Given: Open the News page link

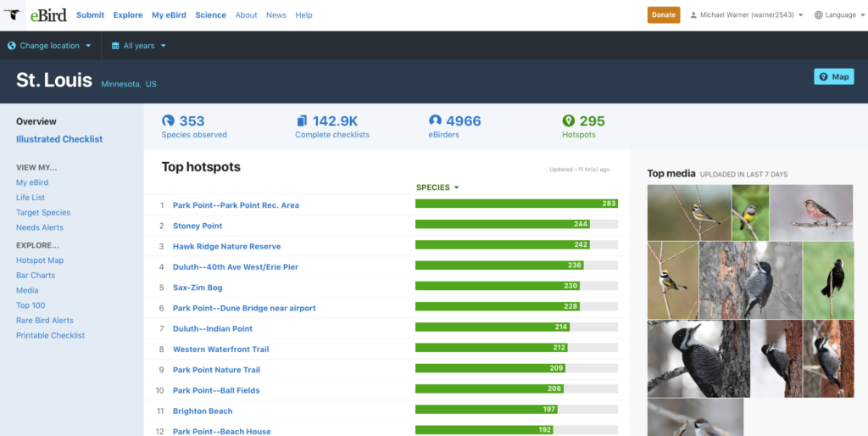Looking at the screenshot, I should click(x=276, y=15).
